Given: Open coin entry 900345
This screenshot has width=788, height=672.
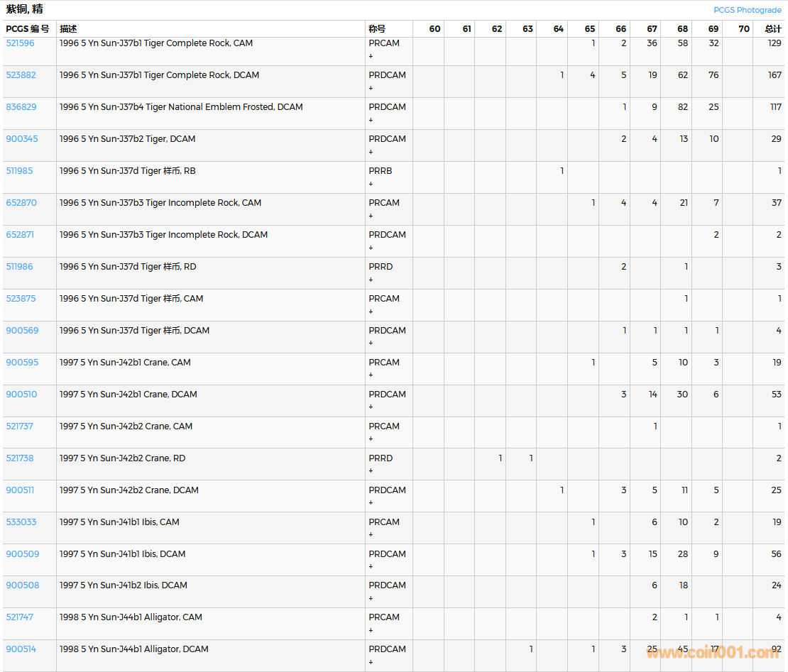Looking at the screenshot, I should click(x=21, y=139).
